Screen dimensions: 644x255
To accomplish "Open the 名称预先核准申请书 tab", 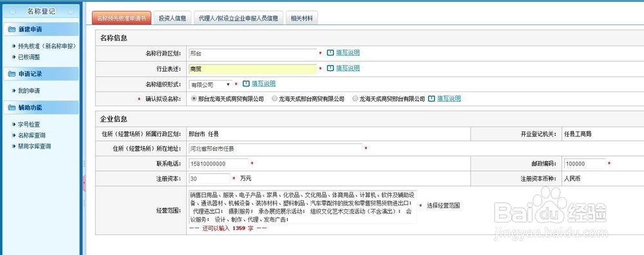I will pos(122,18).
